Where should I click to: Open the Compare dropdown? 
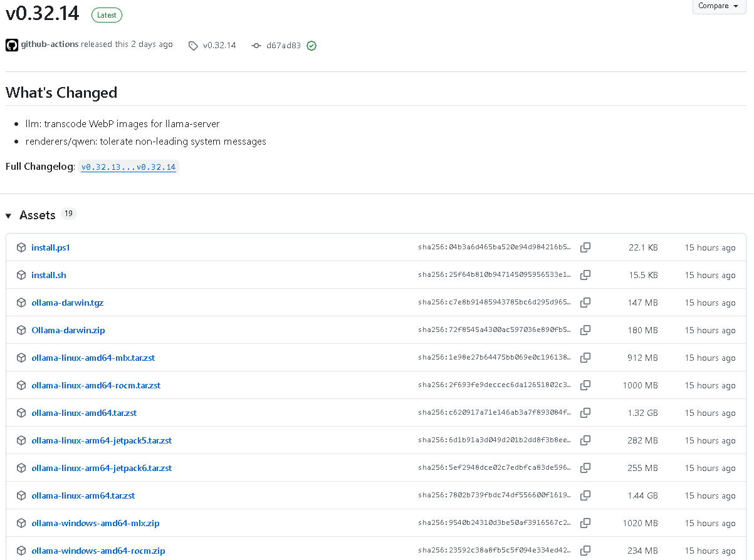719,6
